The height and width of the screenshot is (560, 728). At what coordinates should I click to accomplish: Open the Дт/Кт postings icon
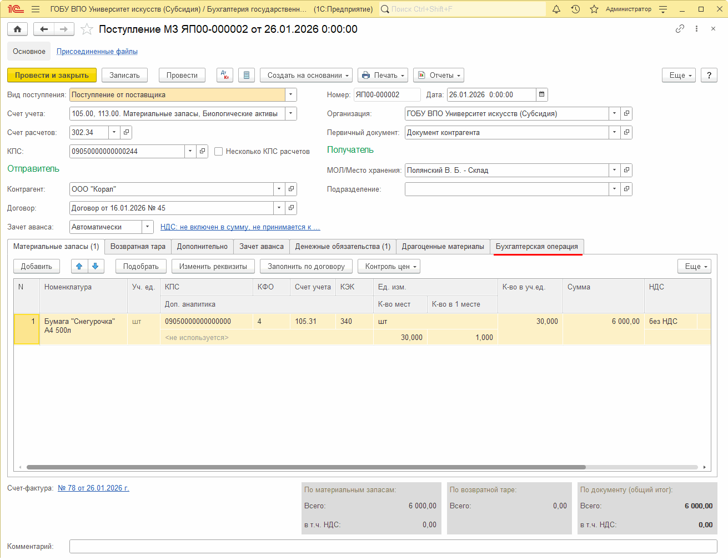tap(225, 75)
